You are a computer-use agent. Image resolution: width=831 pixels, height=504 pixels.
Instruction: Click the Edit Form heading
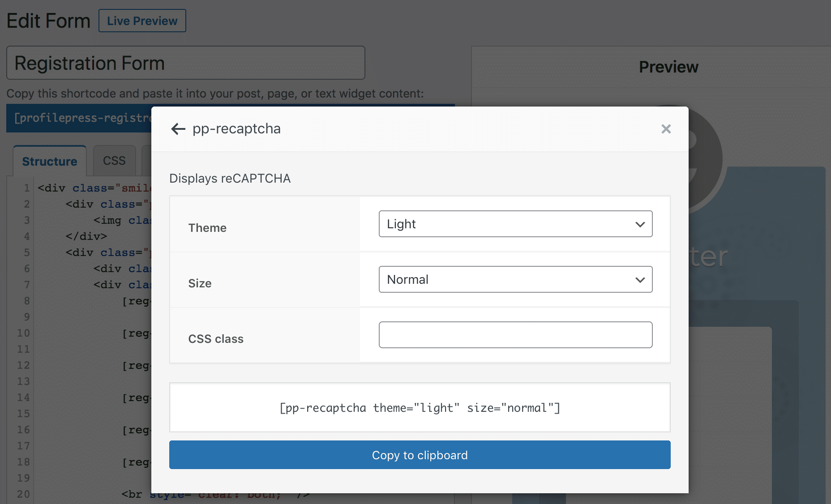[48, 21]
